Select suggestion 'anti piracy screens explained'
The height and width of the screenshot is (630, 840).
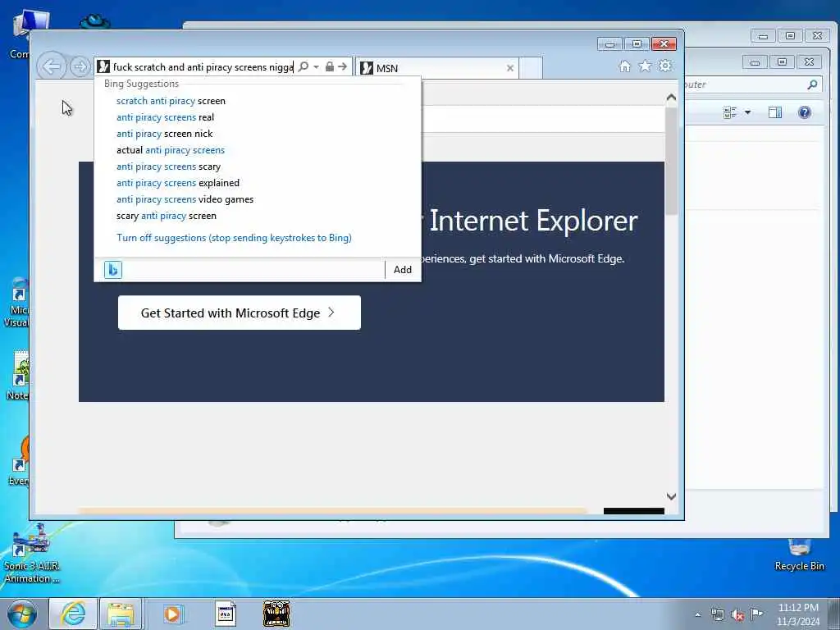tap(178, 183)
